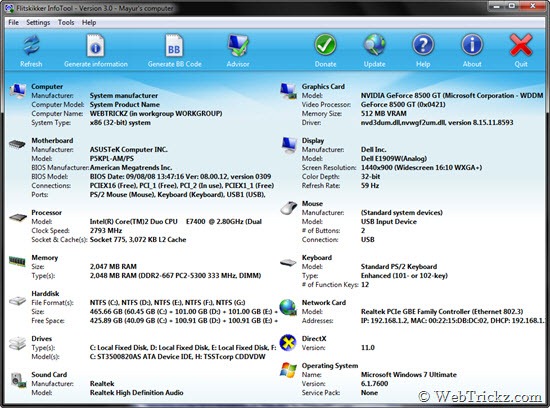
Task: Click the DirectX version '11.0'
Action: (x=368, y=348)
